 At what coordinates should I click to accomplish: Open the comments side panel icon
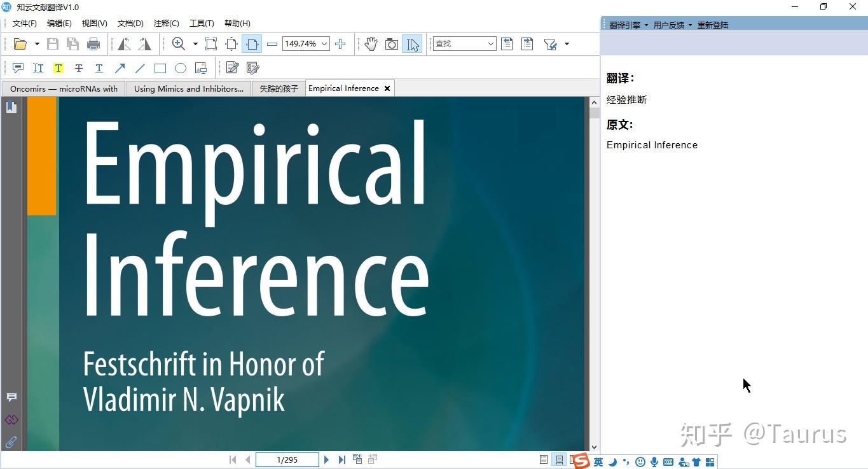(x=11, y=397)
